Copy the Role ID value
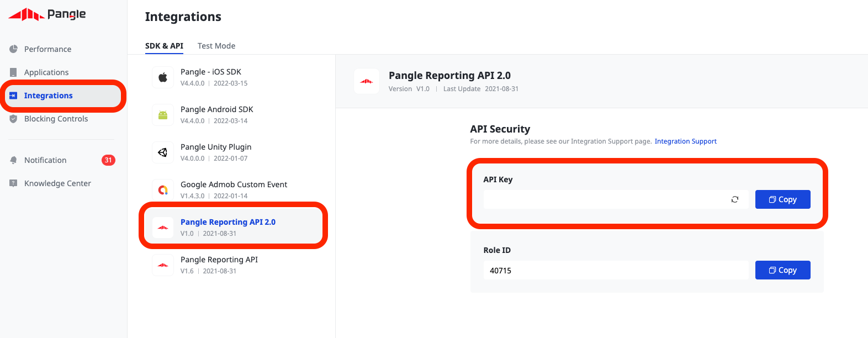 (782, 270)
